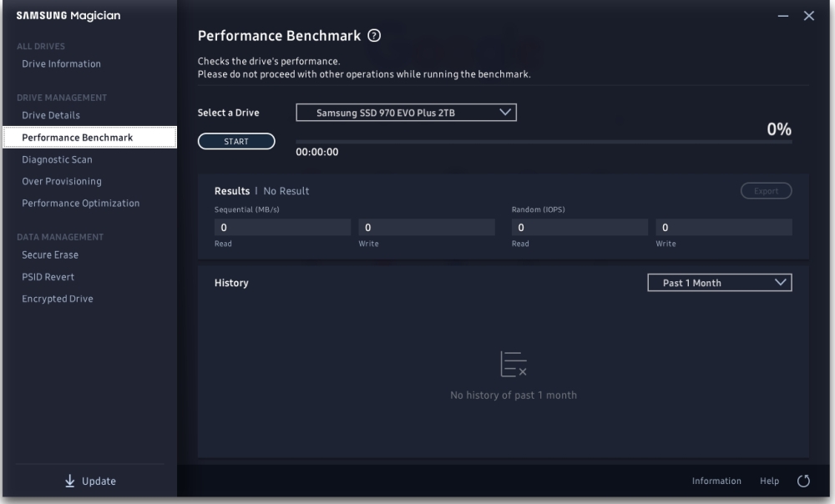The height and width of the screenshot is (504, 835).
Task: Click the Samsung Magician logo
Action: click(x=68, y=15)
